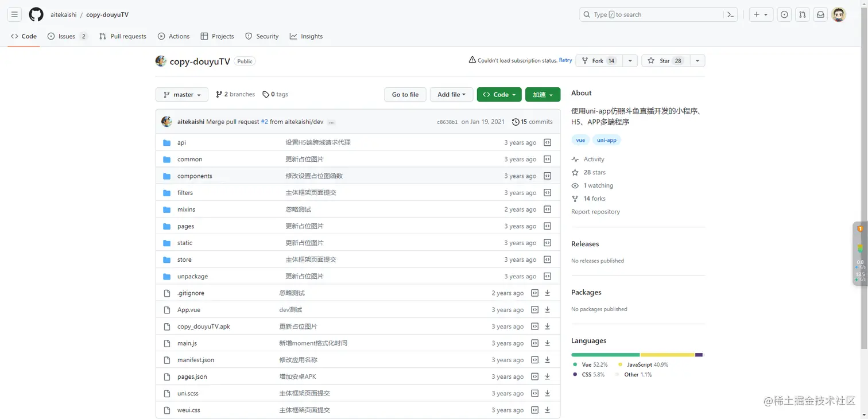This screenshot has height=419, width=868.
Task: Open the 0 tags link
Action: (276, 94)
